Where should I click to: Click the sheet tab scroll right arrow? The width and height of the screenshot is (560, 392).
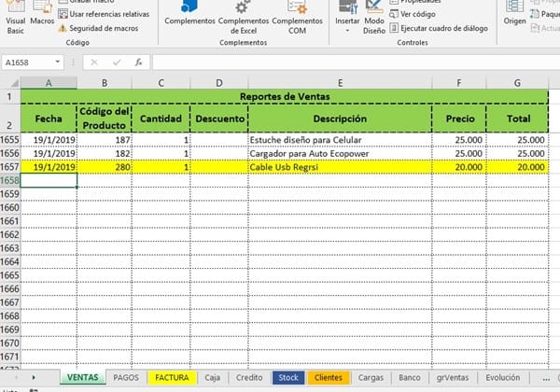point(34,377)
